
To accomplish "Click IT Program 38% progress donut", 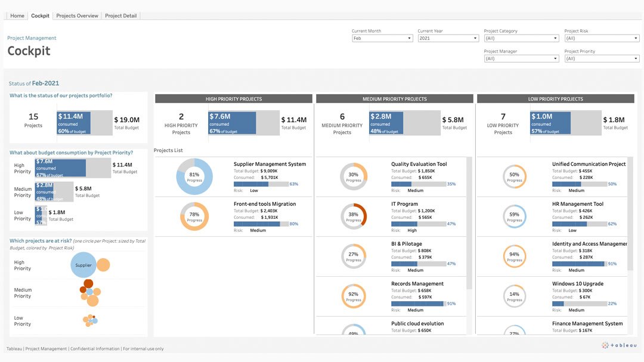I will 353,216.
